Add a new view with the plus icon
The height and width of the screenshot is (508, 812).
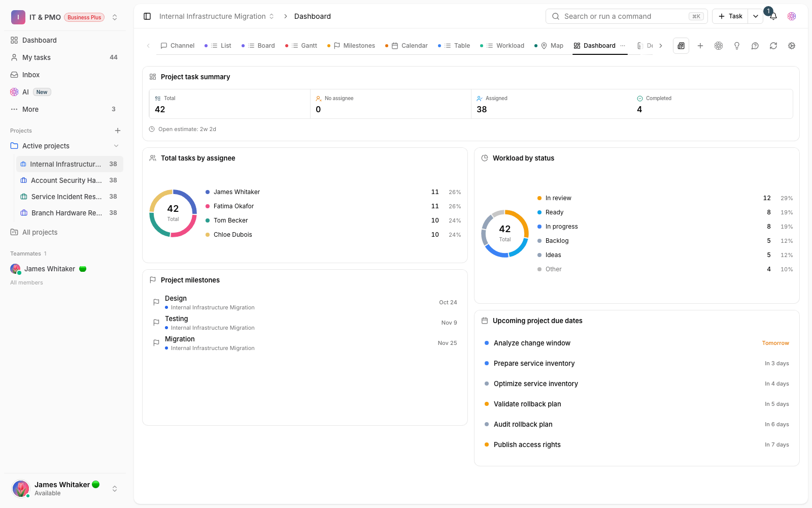[700, 46]
